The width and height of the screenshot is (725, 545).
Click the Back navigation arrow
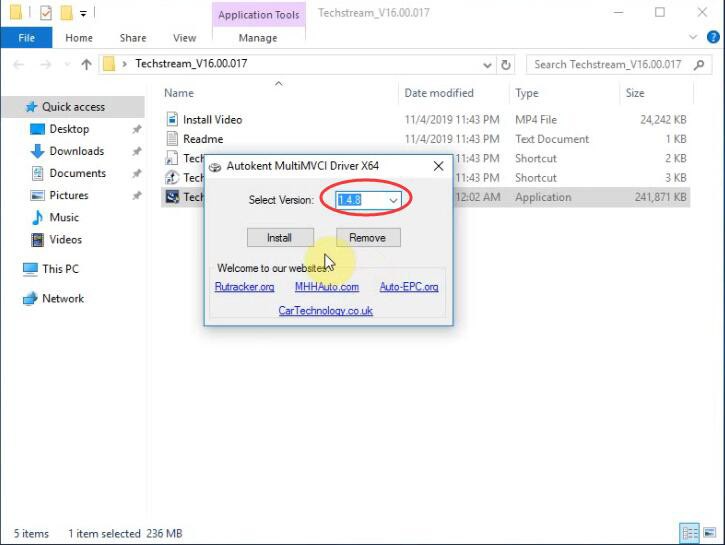click(18, 64)
